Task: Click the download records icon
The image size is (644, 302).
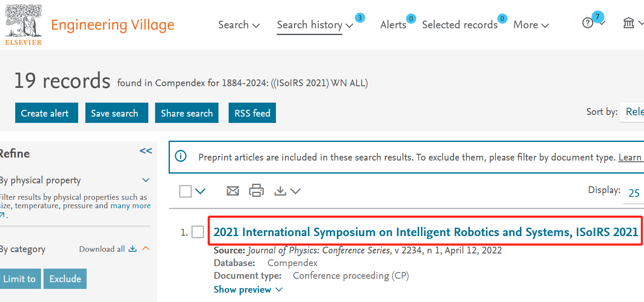Action: 280,191
